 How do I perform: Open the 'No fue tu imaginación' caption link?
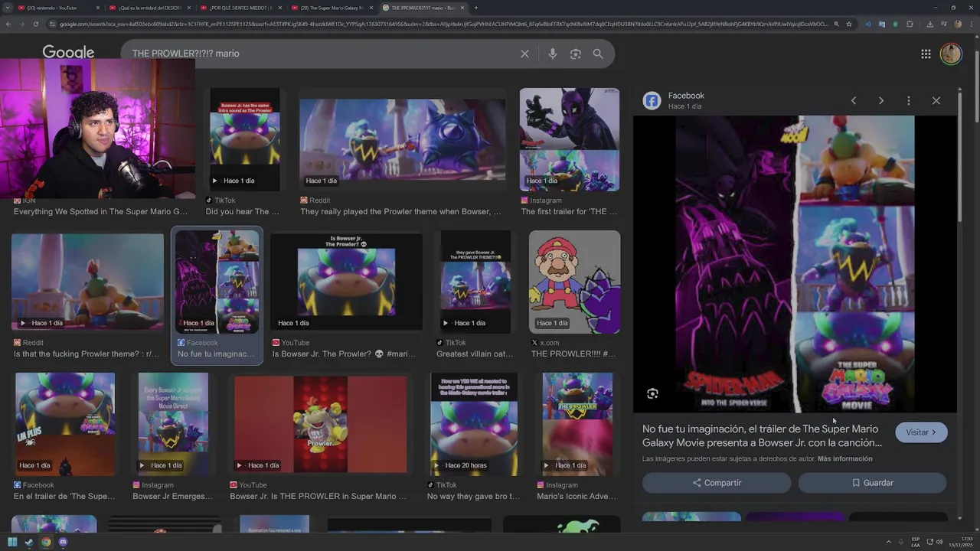(x=762, y=435)
